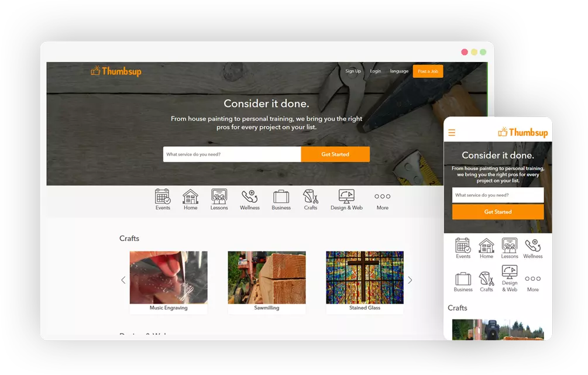Choose the Wellness icon in desktop view
This screenshot has width=588, height=375.
[x=250, y=197]
